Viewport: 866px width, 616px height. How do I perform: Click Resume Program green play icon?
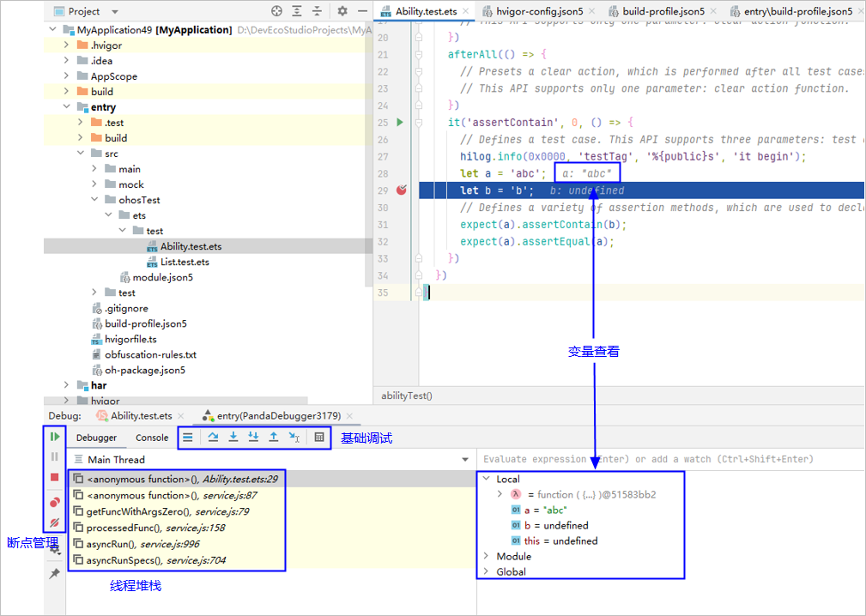(55, 437)
